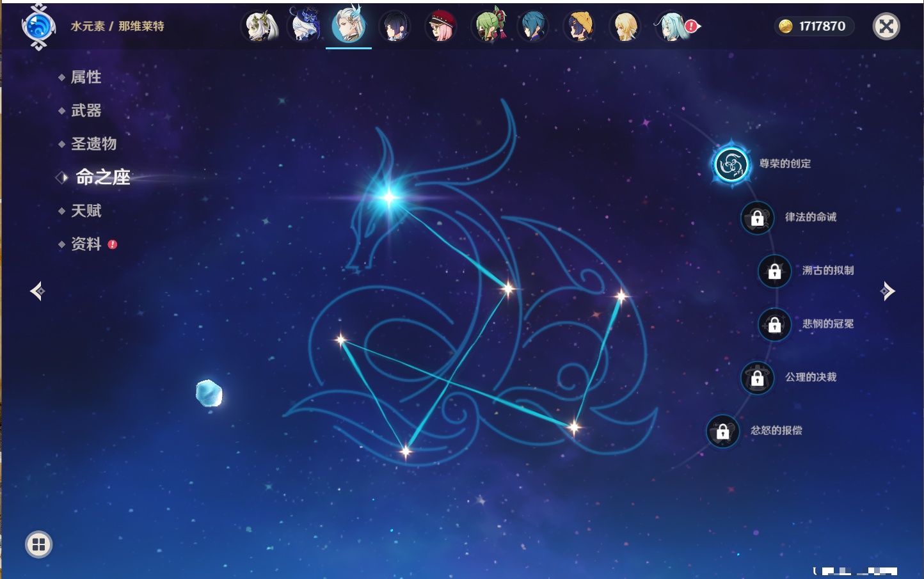Screen dimensions: 924x579
Task: Open the 属性 attributes tab
Action: [x=86, y=77]
